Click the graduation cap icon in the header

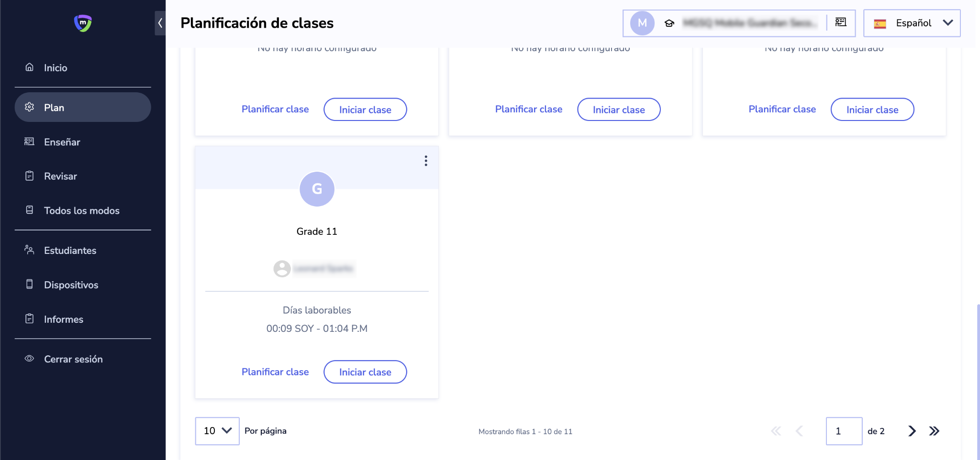669,23
